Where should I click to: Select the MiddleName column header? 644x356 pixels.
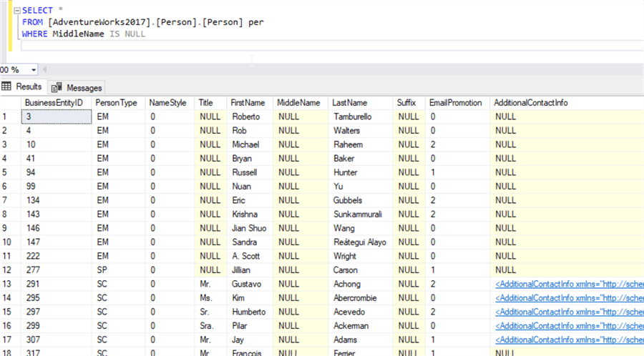tap(298, 103)
